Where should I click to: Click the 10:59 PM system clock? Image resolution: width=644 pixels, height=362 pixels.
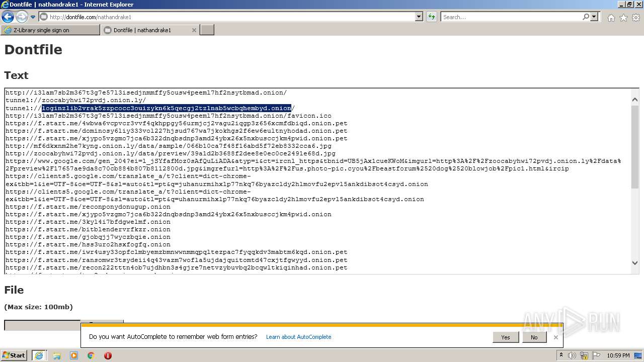618,355
